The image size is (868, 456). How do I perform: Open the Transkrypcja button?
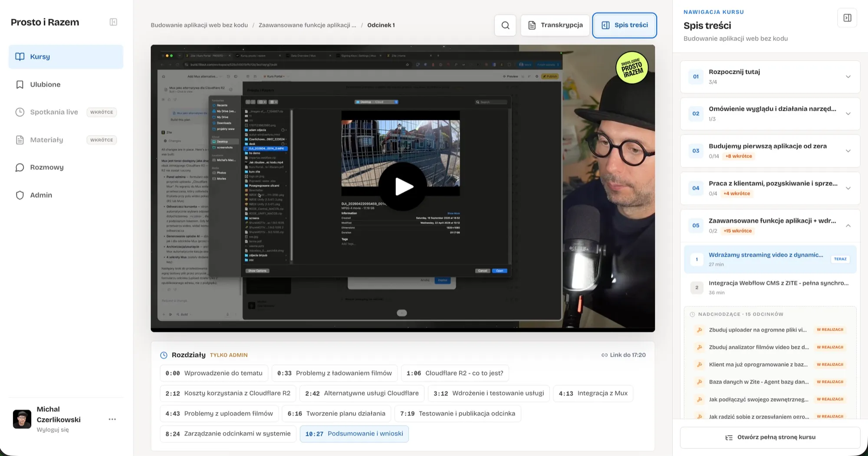[x=555, y=25]
